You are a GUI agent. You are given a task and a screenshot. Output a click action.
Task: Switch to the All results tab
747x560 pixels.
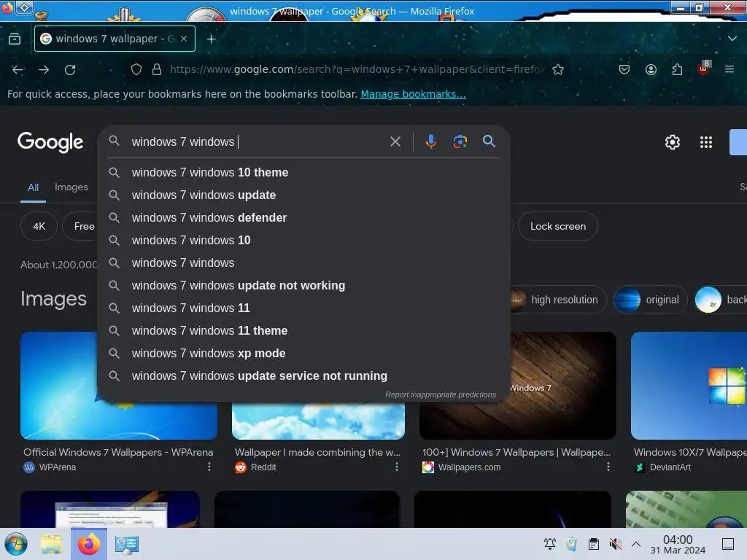(x=33, y=187)
